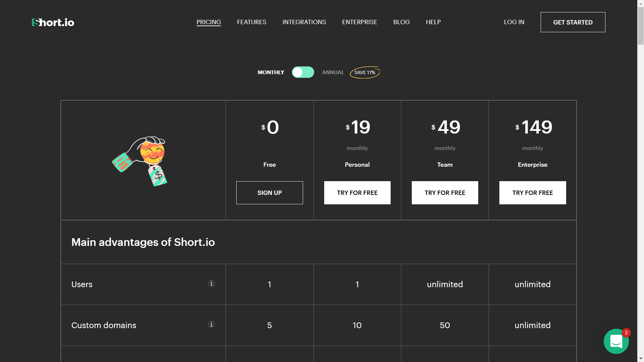Toggle the Monthly/Annual billing switch

click(303, 72)
